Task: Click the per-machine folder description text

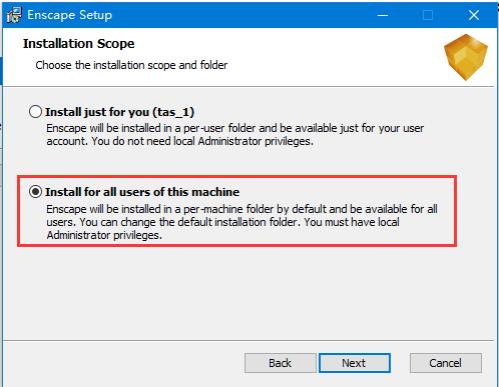Action: pos(242,222)
